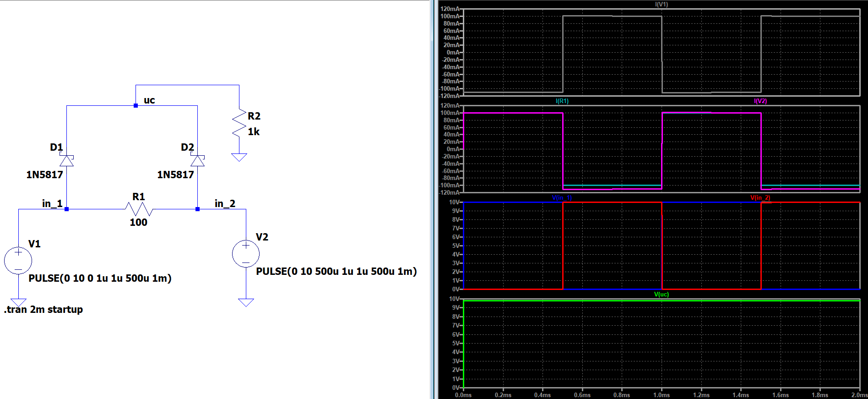Click V1's PULSE(0 10 0 1u 1u 500u 1m) text
The image size is (868, 399).
pyautogui.click(x=100, y=278)
